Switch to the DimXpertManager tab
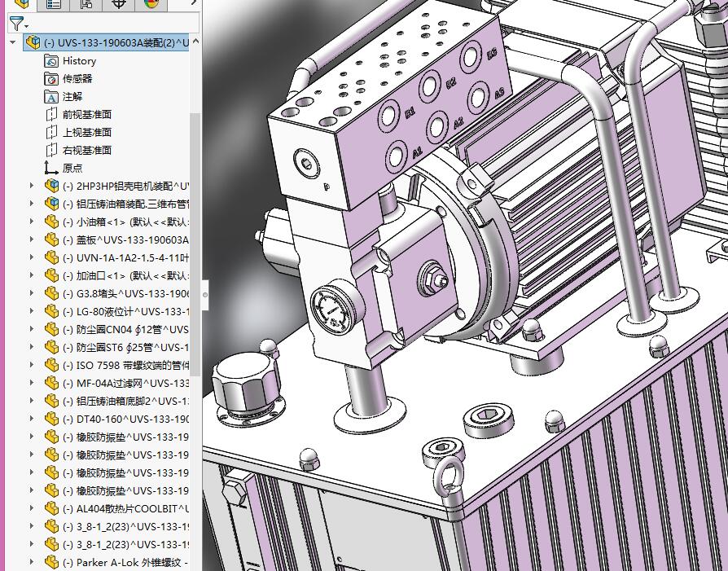The width and height of the screenshot is (728, 571). tap(118, 4)
